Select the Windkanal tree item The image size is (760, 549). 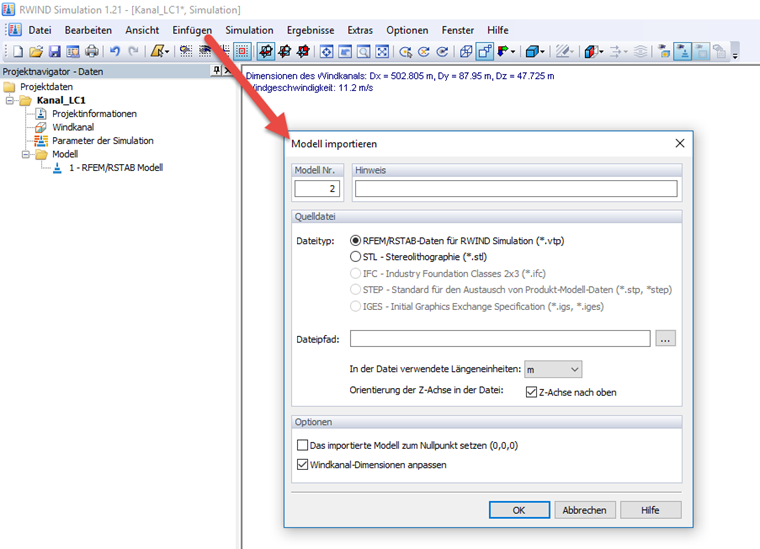coord(73,127)
